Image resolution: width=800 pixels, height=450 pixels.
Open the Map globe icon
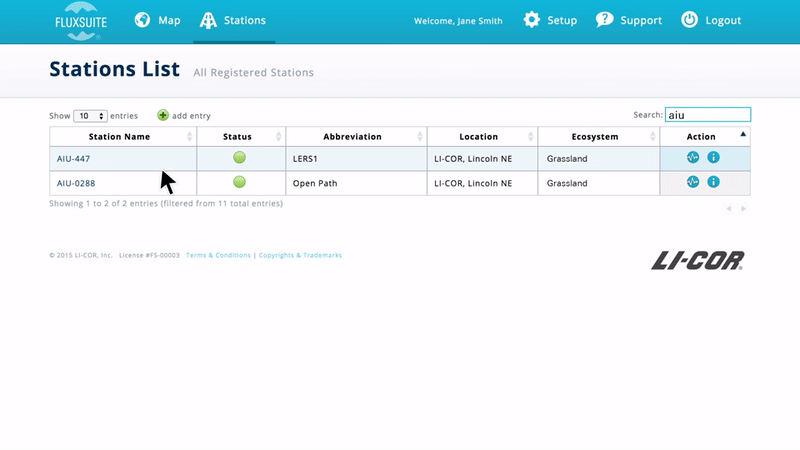pos(143,20)
